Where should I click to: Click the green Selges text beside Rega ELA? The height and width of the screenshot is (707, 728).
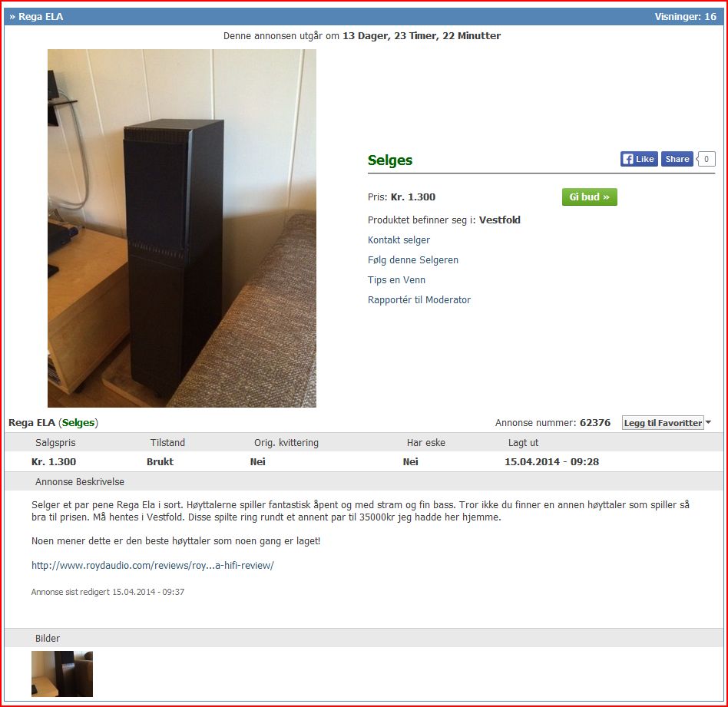pyautogui.click(x=78, y=423)
